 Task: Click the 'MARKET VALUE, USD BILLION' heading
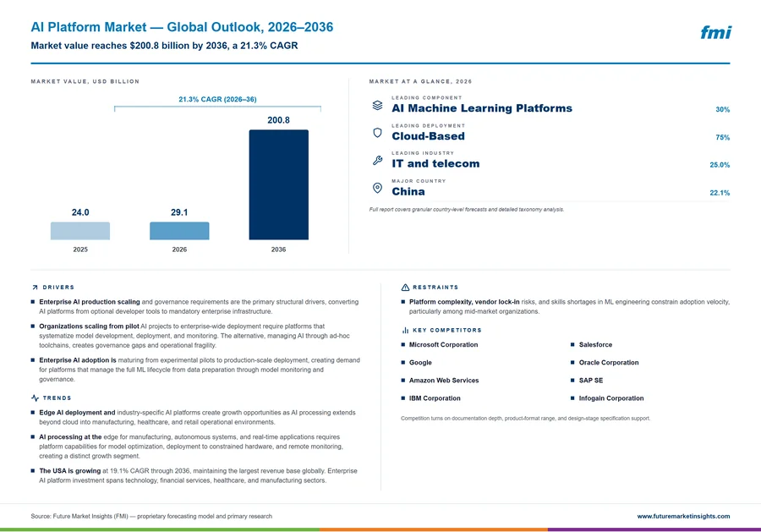[x=85, y=81]
